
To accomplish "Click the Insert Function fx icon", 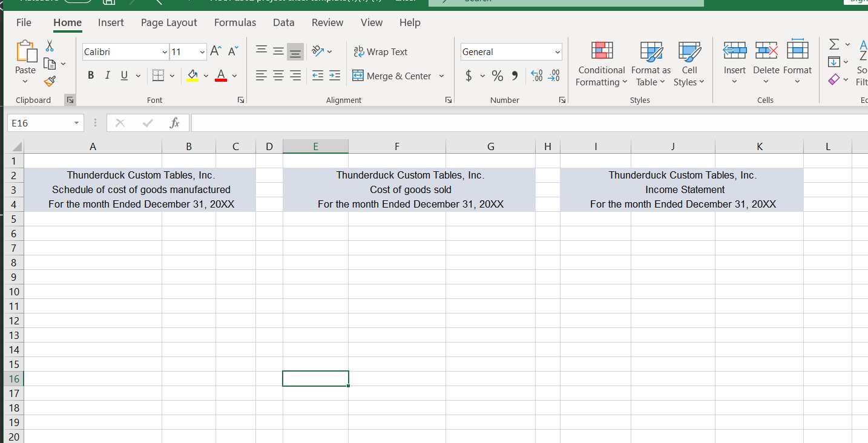I will pyautogui.click(x=174, y=123).
